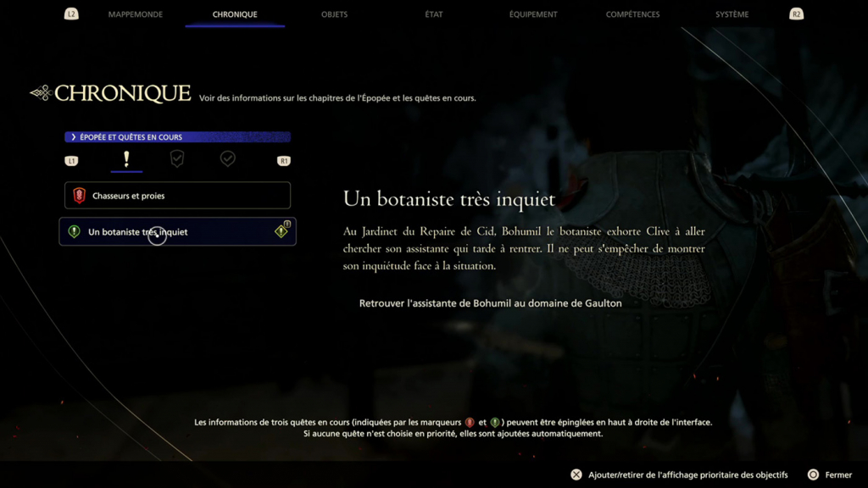868x488 pixels.
Task: Toggle the priority pin diamond on botaniste quest
Action: [281, 231]
